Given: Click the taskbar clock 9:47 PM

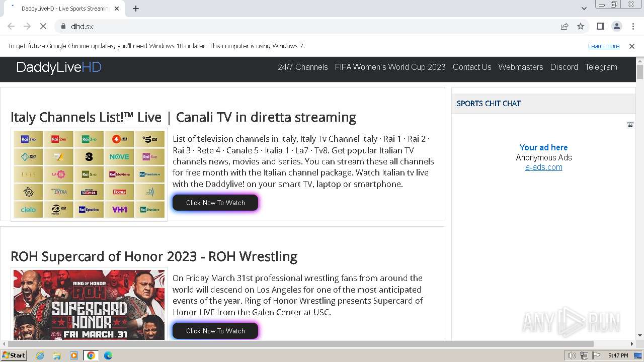Looking at the screenshot, I should coord(618,355).
